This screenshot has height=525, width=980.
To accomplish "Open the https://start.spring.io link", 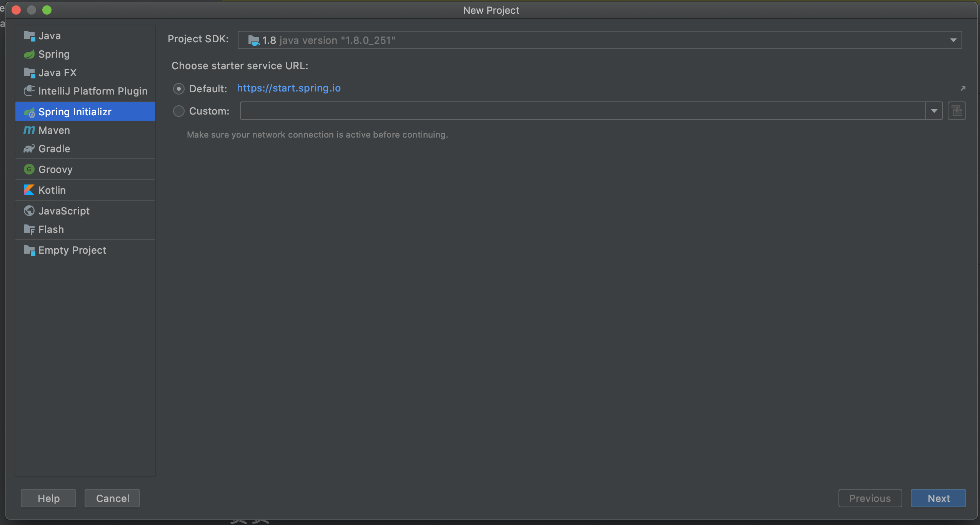I will (x=288, y=88).
